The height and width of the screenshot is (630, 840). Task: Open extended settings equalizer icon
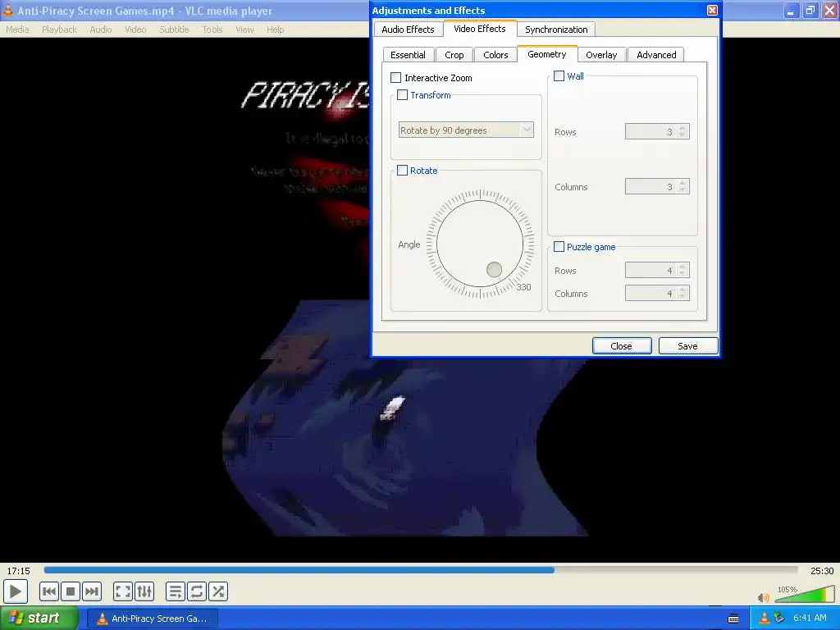144,592
